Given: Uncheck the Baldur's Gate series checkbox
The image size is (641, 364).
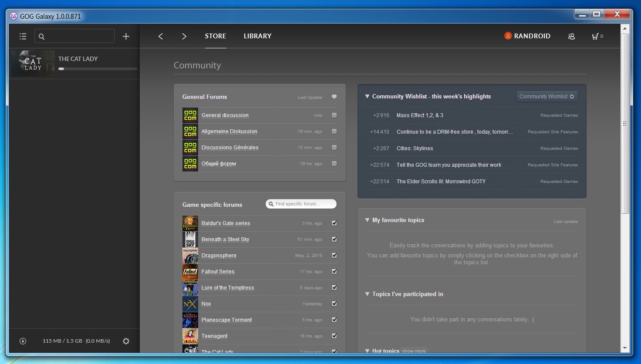Looking at the screenshot, I should point(334,223).
